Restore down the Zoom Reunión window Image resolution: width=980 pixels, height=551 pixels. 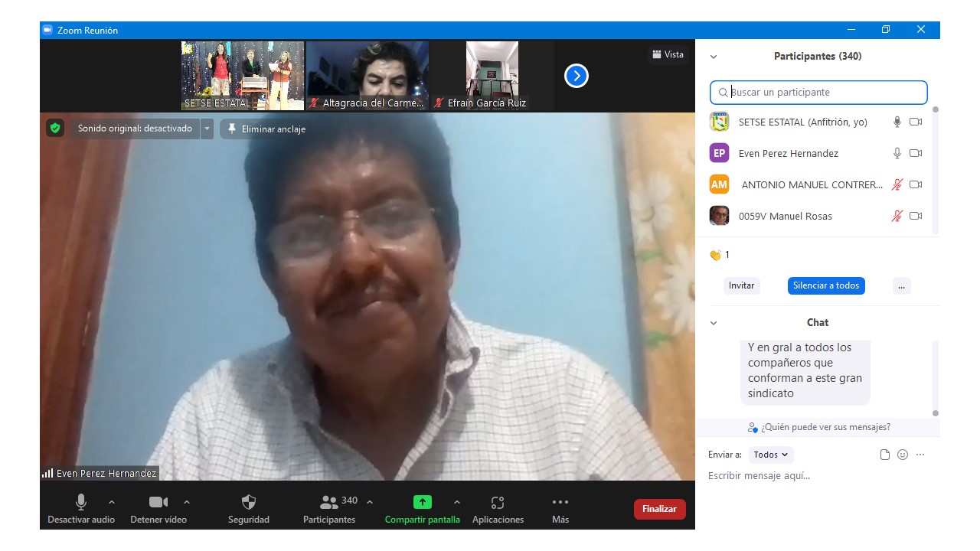click(886, 30)
